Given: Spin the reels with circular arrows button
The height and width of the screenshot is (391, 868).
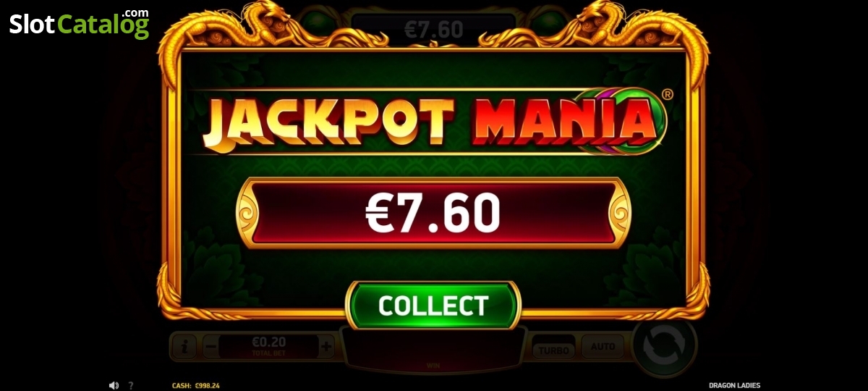Looking at the screenshot, I should point(664,345).
